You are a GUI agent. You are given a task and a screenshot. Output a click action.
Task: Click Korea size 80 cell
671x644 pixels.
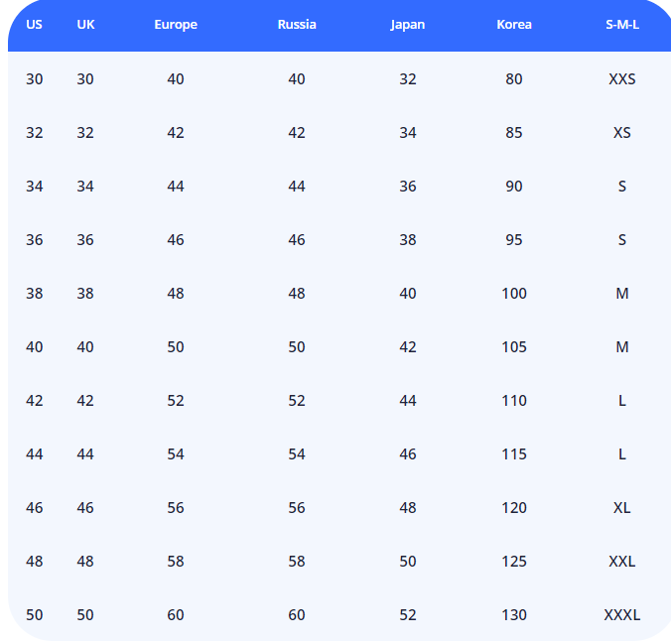click(514, 79)
